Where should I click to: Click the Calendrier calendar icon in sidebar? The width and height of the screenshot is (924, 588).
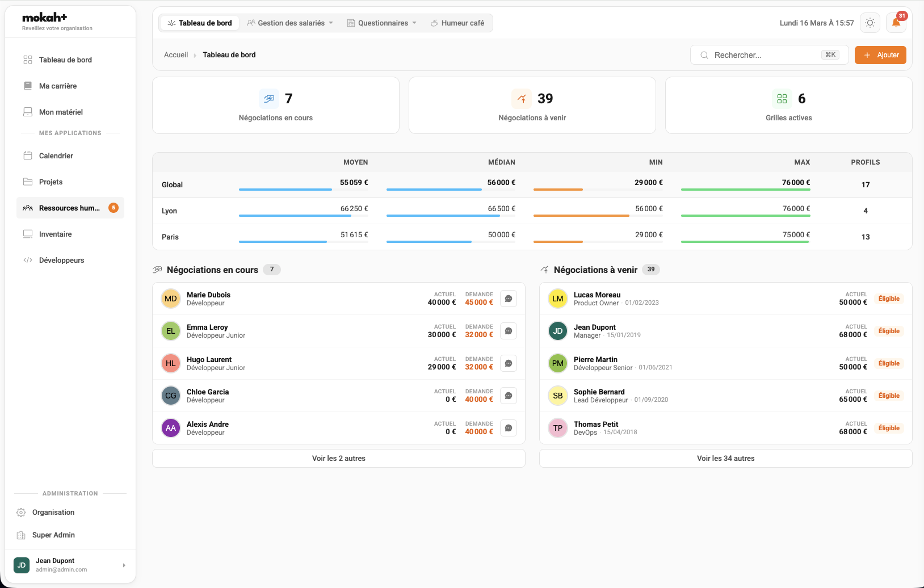[28, 156]
